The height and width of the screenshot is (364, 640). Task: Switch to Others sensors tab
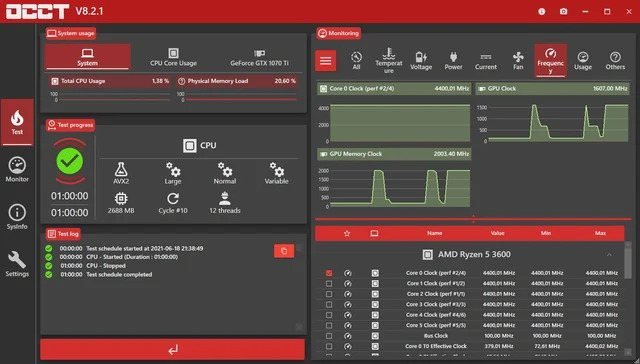pos(615,61)
